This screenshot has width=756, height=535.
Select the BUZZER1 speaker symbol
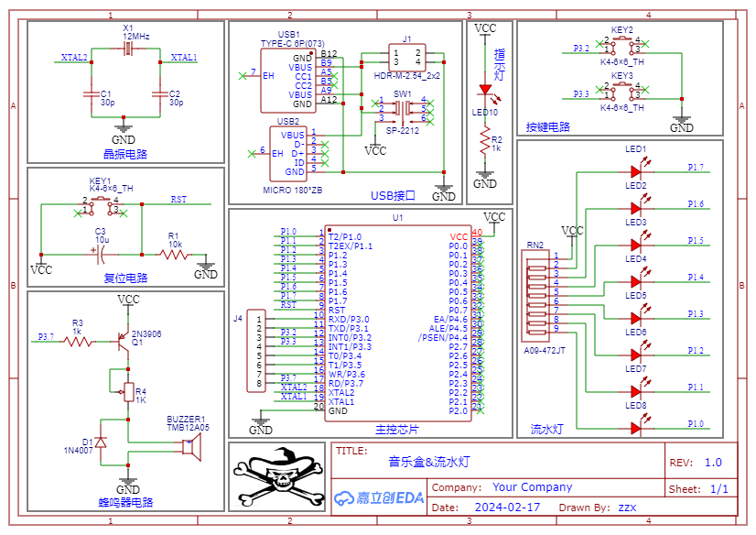click(x=191, y=447)
